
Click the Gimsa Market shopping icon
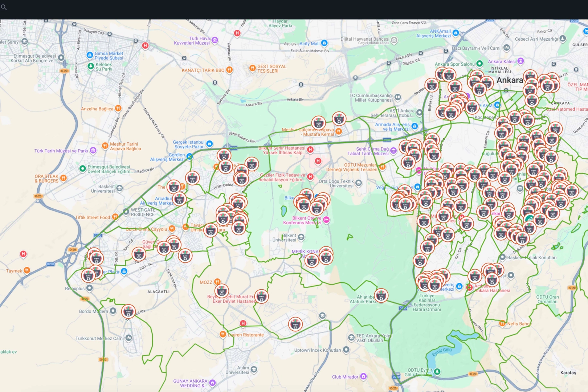[x=90, y=55]
